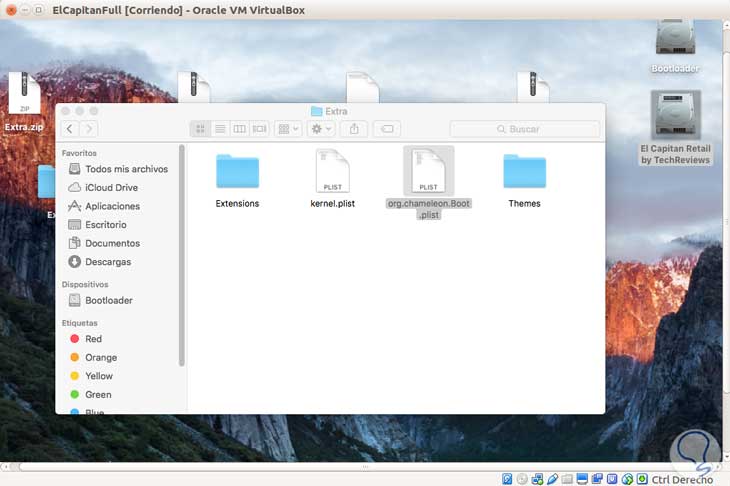Click VirtualBox shared folders indicator
The image size is (730, 486).
[567, 479]
